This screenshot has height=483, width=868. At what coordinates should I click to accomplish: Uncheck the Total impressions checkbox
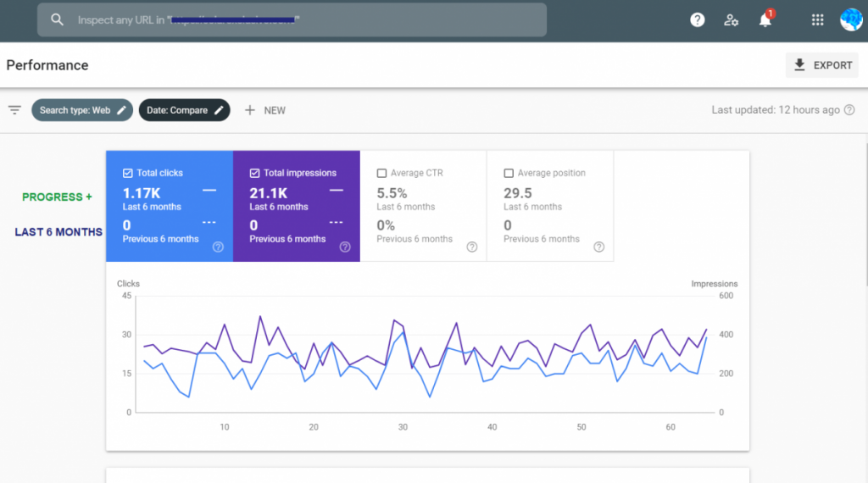tap(254, 173)
